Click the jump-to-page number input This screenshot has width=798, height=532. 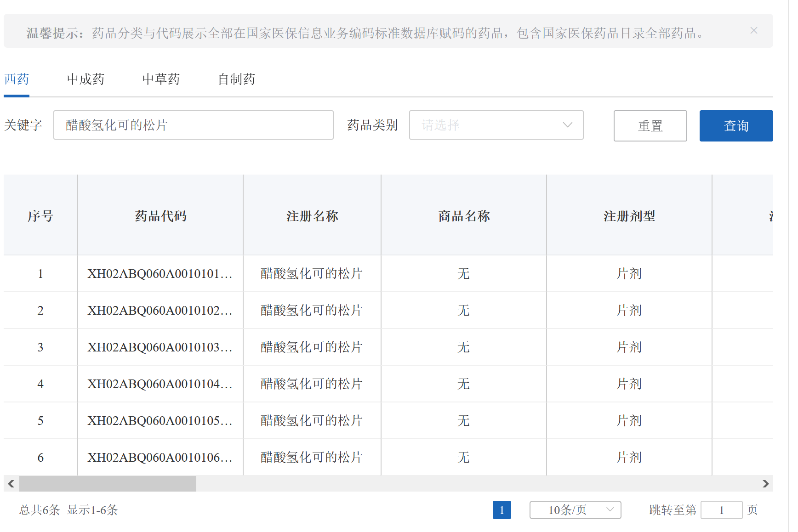[x=721, y=510]
